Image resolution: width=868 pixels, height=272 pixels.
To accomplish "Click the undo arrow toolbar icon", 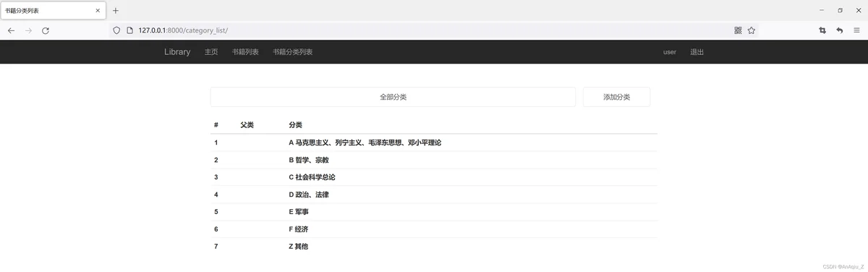I will pos(840,30).
